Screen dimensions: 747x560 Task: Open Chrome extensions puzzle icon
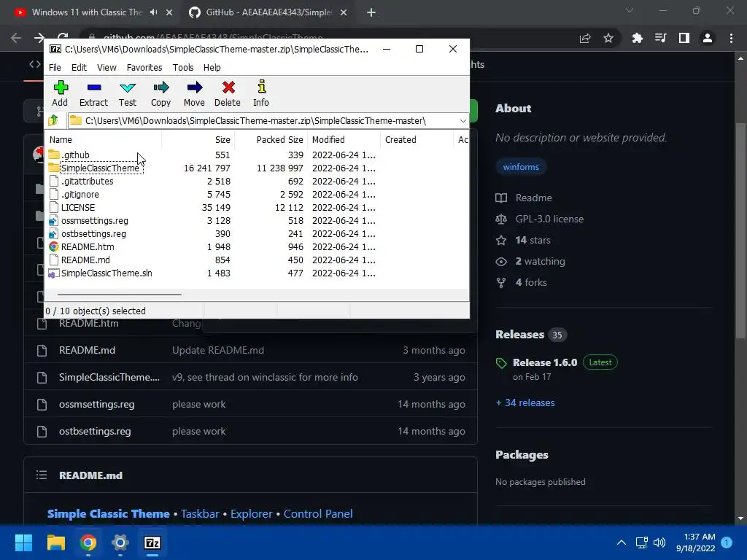[x=638, y=38]
